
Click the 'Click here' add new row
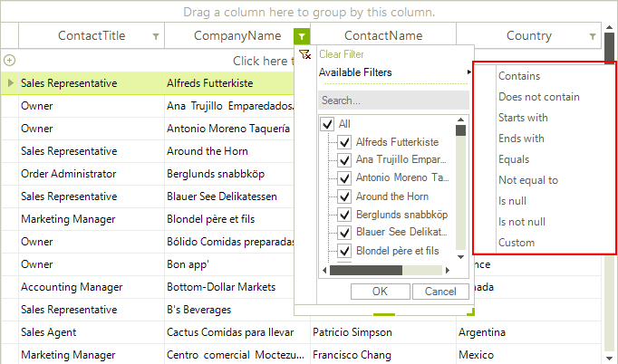click(264, 61)
